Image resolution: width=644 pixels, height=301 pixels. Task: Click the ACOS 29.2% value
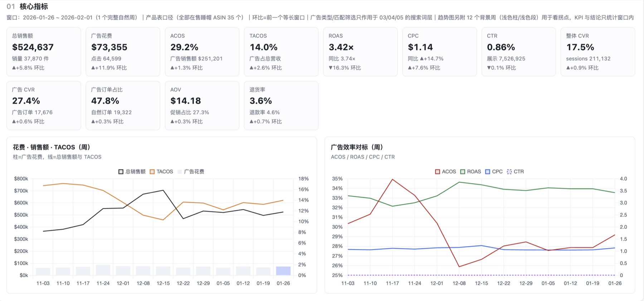point(184,47)
